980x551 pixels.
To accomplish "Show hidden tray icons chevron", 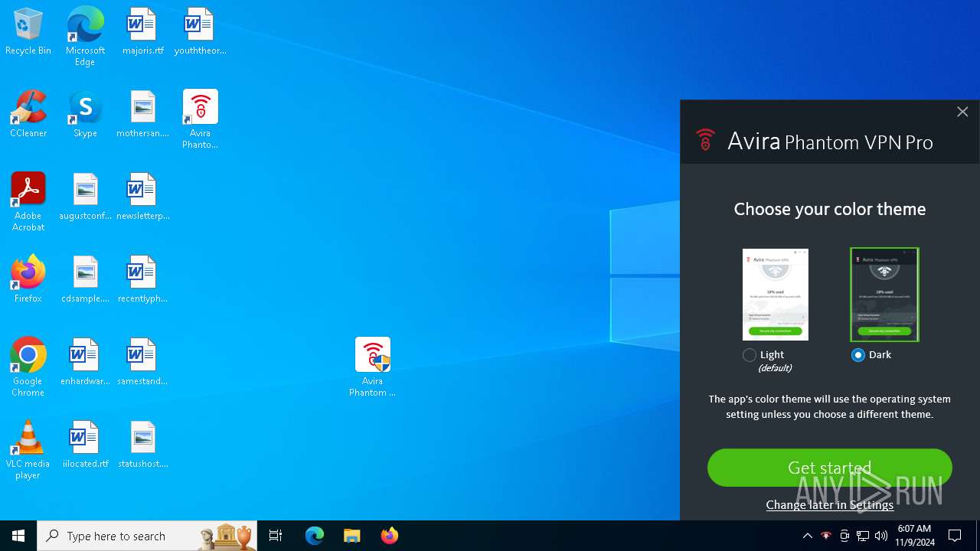I will point(808,536).
